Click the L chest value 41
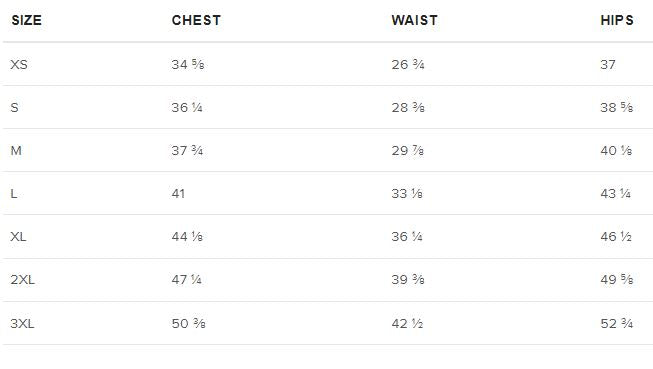The width and height of the screenshot is (653, 369). click(x=178, y=194)
